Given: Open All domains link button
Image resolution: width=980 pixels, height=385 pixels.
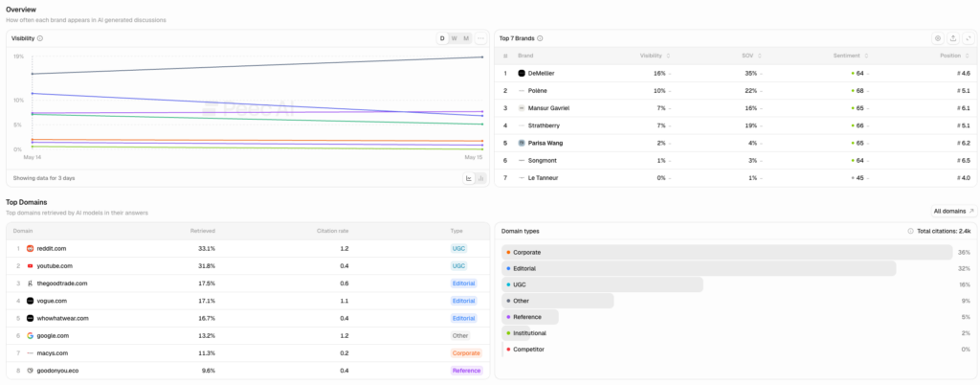Looking at the screenshot, I should coord(954,212).
